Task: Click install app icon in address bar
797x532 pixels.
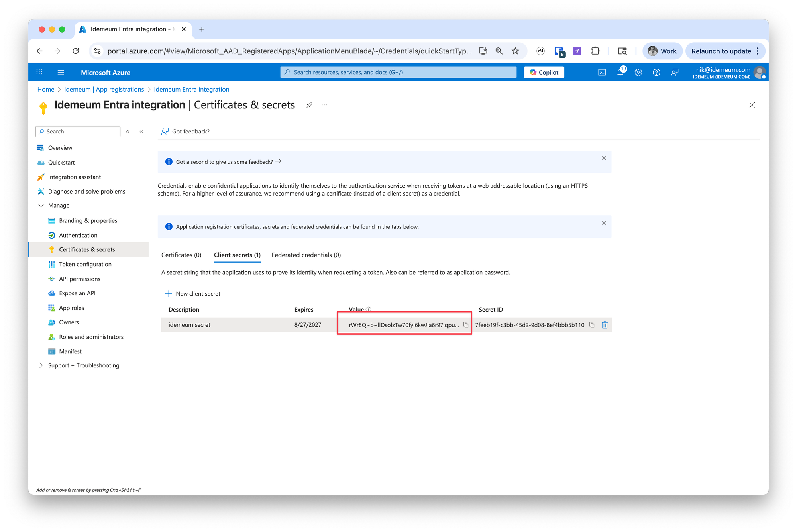Action: [x=483, y=51]
